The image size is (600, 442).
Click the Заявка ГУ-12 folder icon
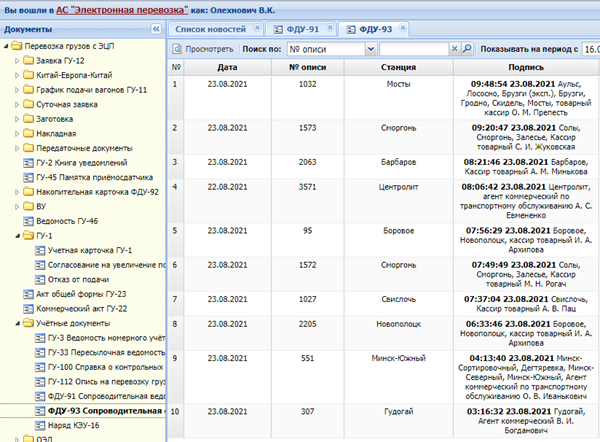point(28,60)
